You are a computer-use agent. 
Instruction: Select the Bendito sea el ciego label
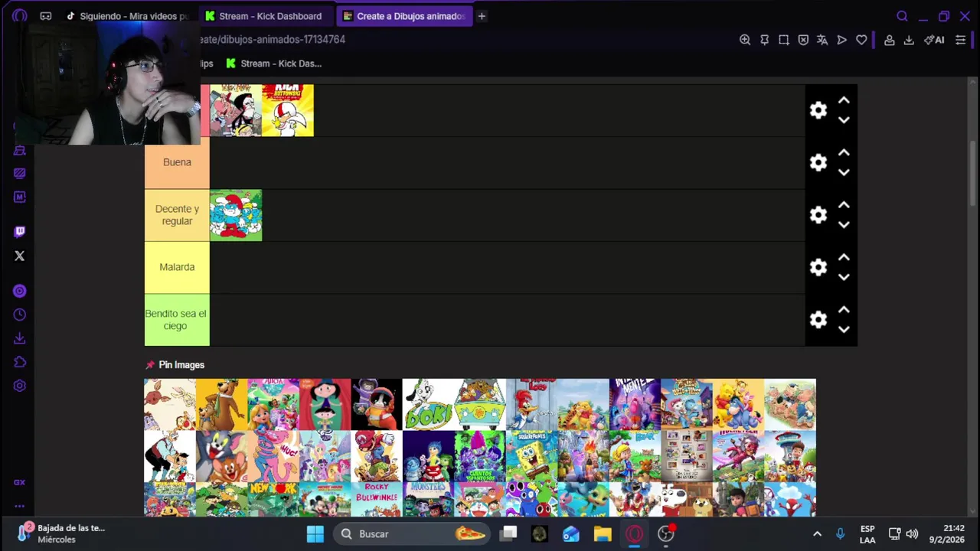(177, 320)
